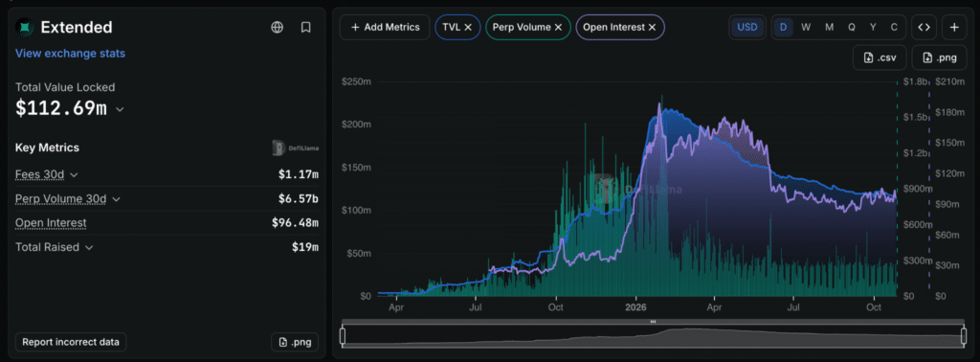Viewport: 980px width, 362px height.
Task: Bookmark the Extended protocol
Action: [305, 28]
